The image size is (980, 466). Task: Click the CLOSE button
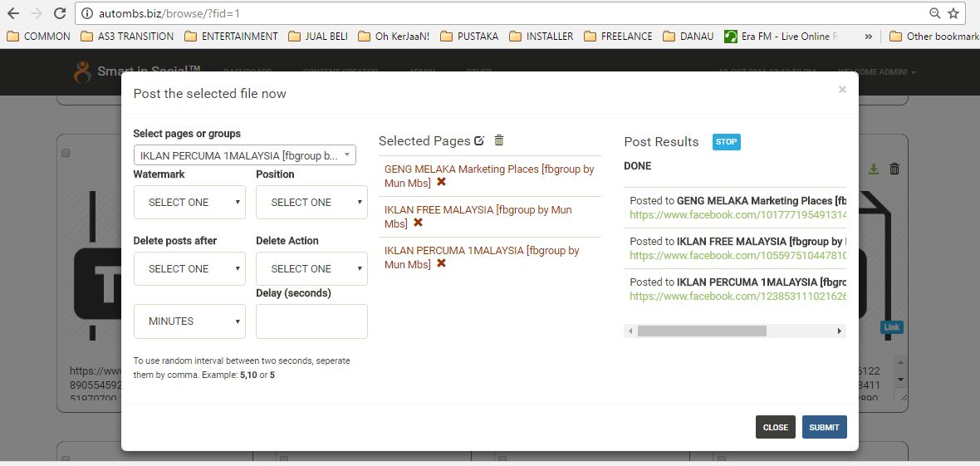pos(776,427)
